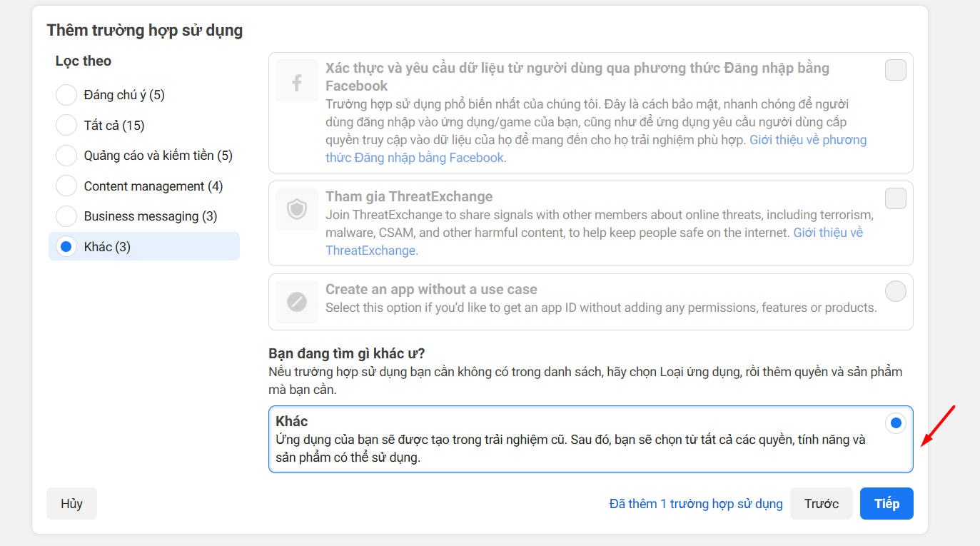
Task: Click the Hủy button
Action: point(71,504)
